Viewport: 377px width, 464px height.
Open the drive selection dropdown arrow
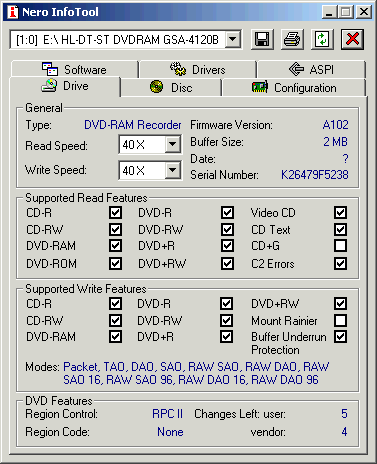(x=233, y=40)
